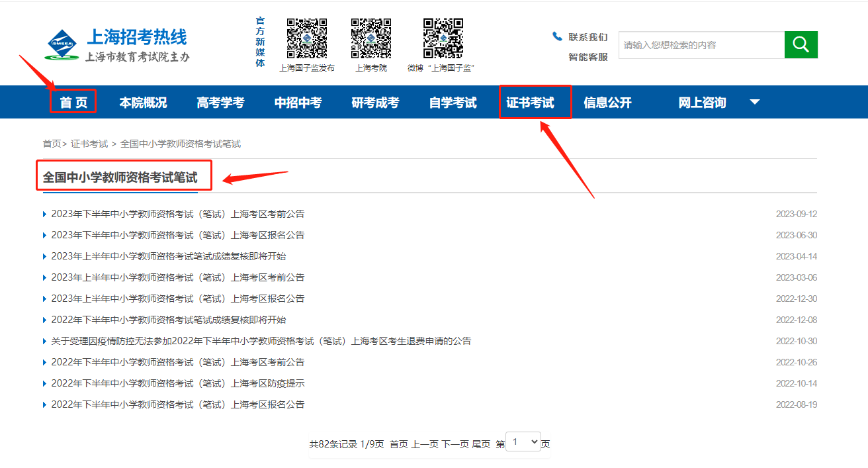Switch to the 证书考试 menu item

(535, 102)
